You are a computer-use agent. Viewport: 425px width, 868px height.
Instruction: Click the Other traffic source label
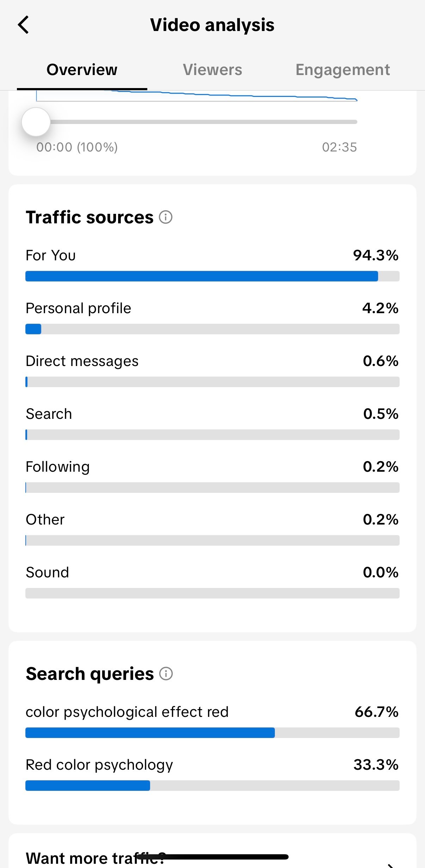coord(45,520)
